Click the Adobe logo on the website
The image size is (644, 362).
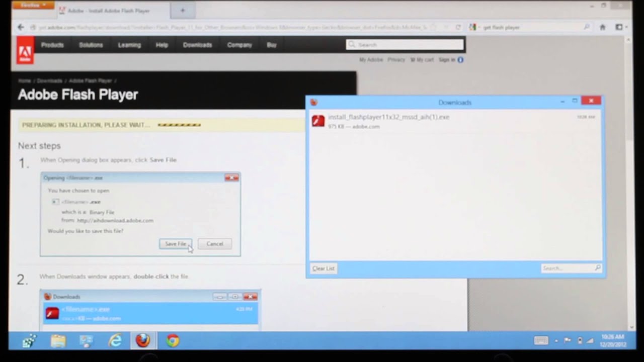point(25,50)
